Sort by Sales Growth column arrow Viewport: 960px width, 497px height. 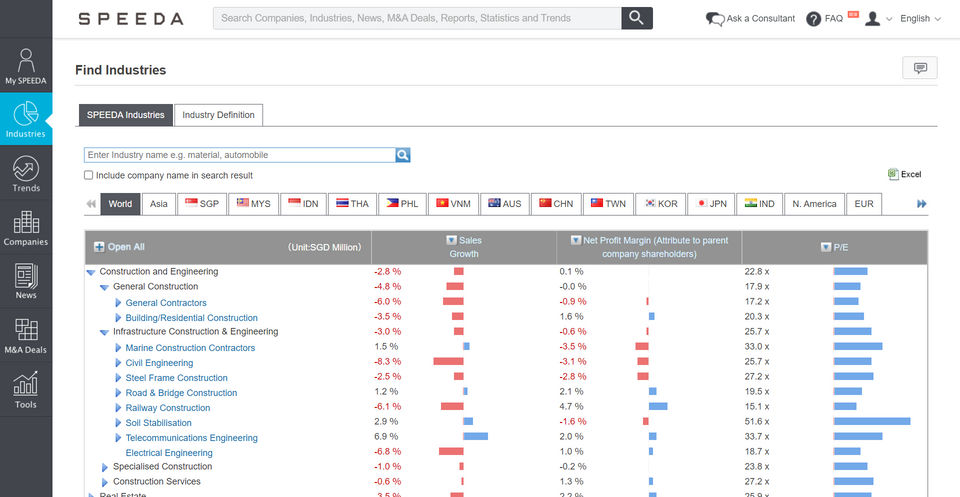[x=452, y=241]
